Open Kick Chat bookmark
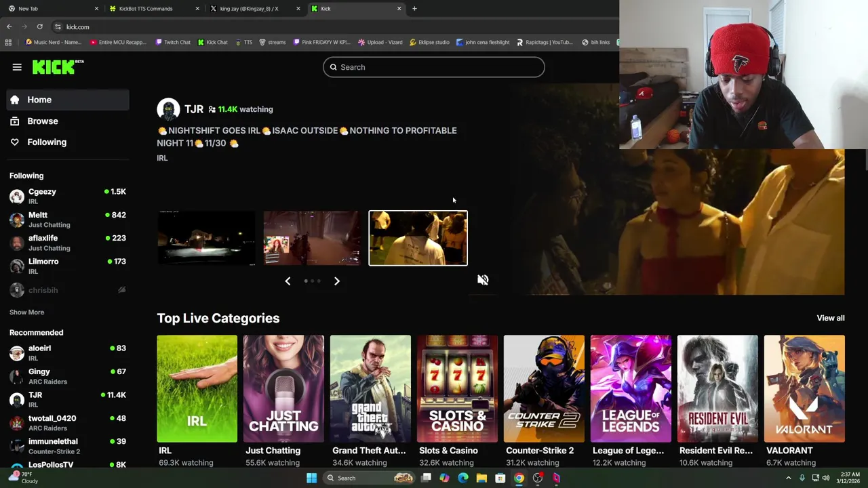The height and width of the screenshot is (488, 868). [213, 42]
